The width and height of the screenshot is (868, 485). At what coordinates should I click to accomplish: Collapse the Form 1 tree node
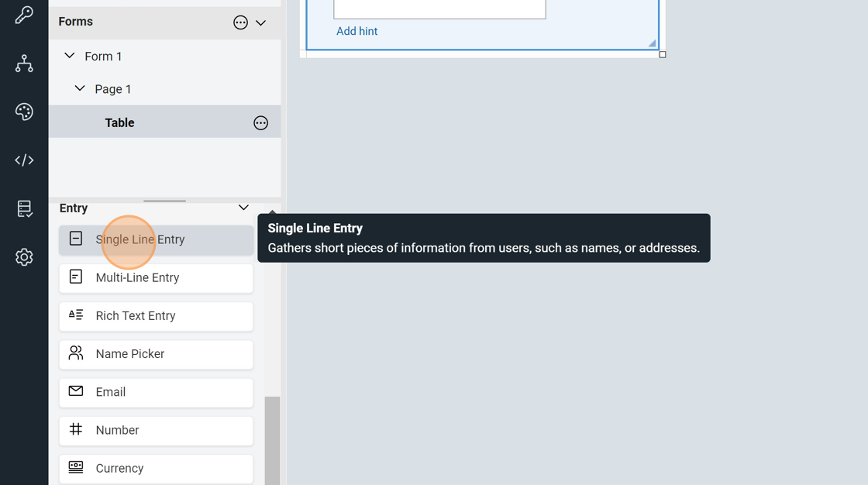point(70,56)
